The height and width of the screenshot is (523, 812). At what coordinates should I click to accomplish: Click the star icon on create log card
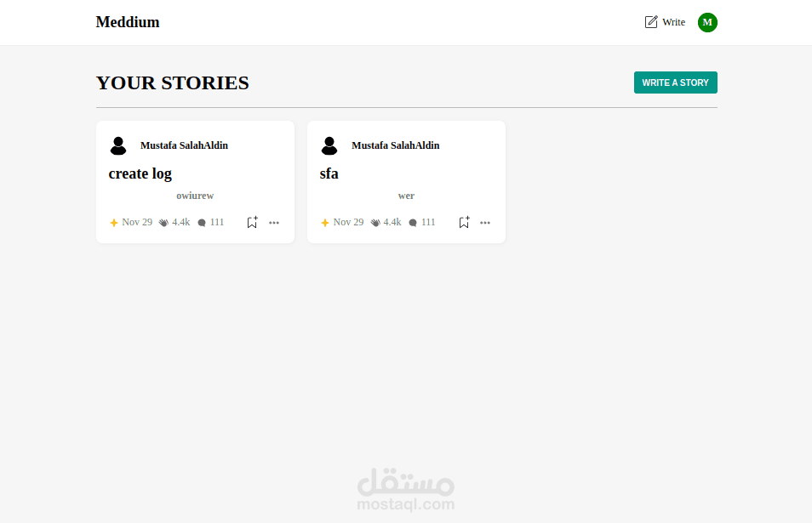click(x=114, y=223)
